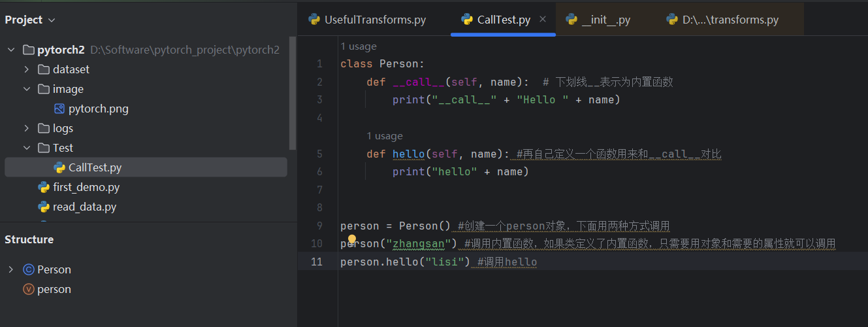The width and height of the screenshot is (868, 327).
Task: Click the read_data.py Python file icon
Action: [44, 207]
